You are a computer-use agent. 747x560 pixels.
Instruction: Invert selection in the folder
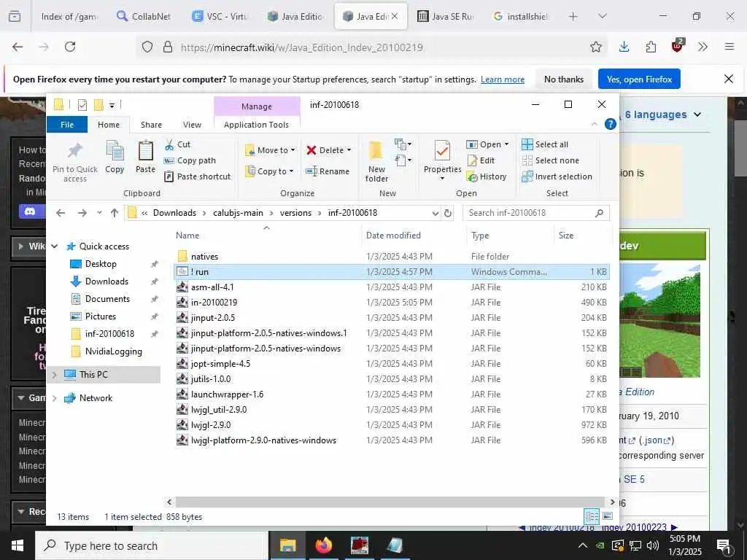tap(557, 176)
